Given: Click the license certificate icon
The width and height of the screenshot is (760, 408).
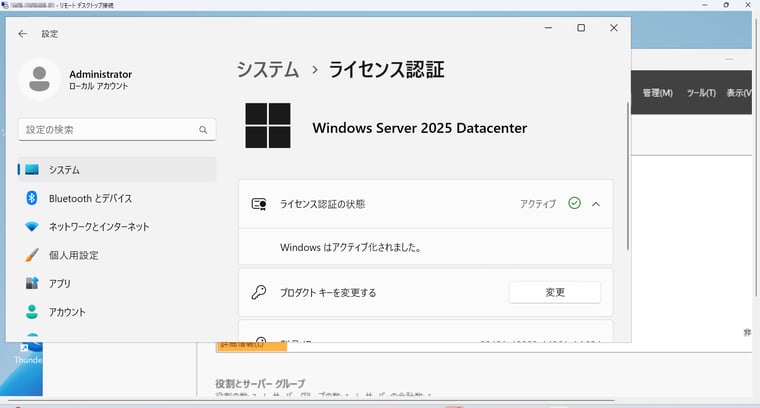Looking at the screenshot, I should pyautogui.click(x=259, y=204).
